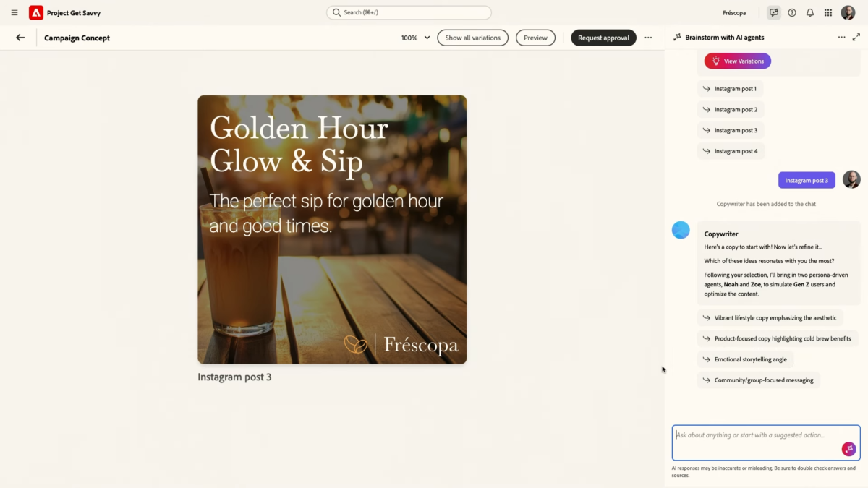Open more options beside Request approval
Image resolution: width=868 pixels, height=488 pixels.
[x=648, y=38]
